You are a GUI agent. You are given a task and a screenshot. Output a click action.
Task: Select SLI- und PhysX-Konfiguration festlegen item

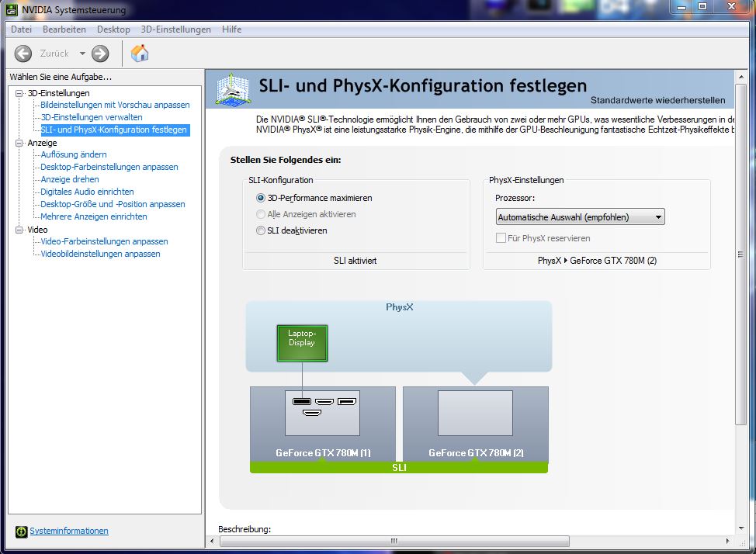[x=114, y=130]
